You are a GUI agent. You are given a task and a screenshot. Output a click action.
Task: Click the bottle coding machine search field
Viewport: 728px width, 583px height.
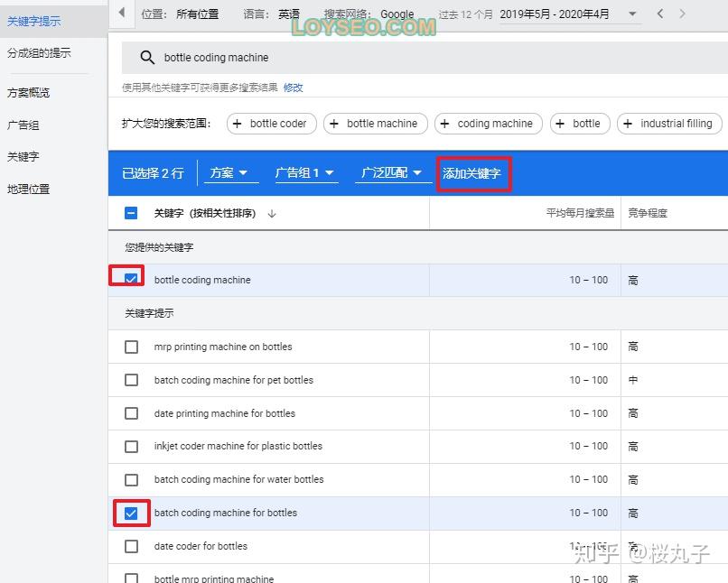pyautogui.click(x=425, y=58)
